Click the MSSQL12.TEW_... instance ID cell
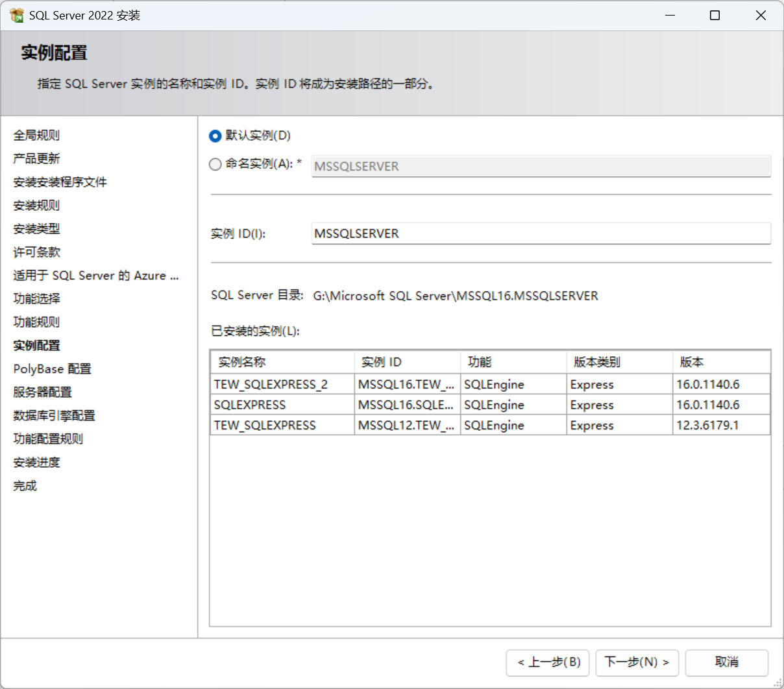The height and width of the screenshot is (689, 784). (408, 425)
